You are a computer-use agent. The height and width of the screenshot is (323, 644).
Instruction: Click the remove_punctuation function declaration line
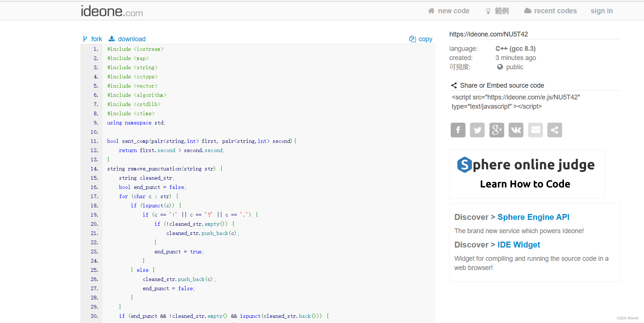tap(165, 169)
